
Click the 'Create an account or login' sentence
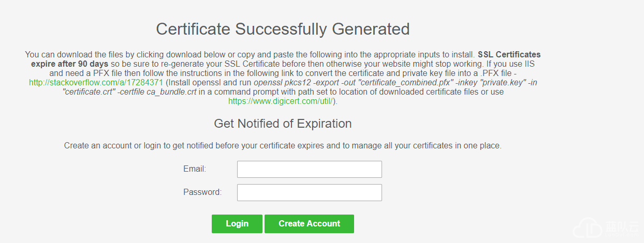[x=283, y=146]
